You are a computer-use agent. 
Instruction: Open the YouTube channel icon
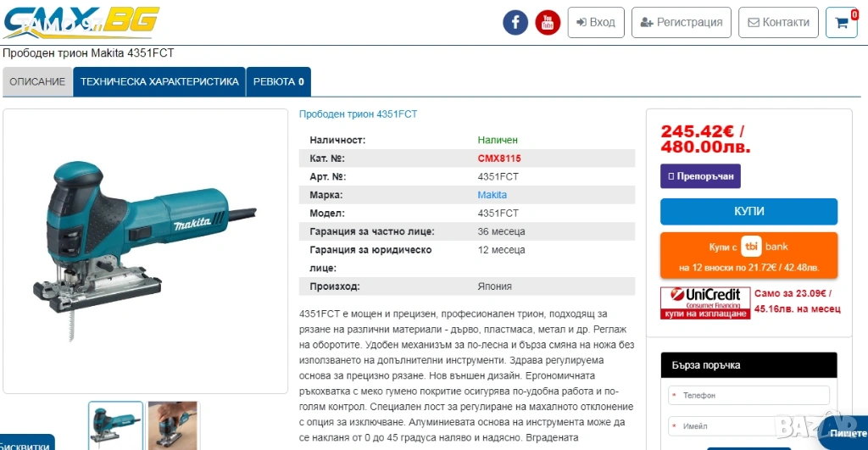pos(548,23)
